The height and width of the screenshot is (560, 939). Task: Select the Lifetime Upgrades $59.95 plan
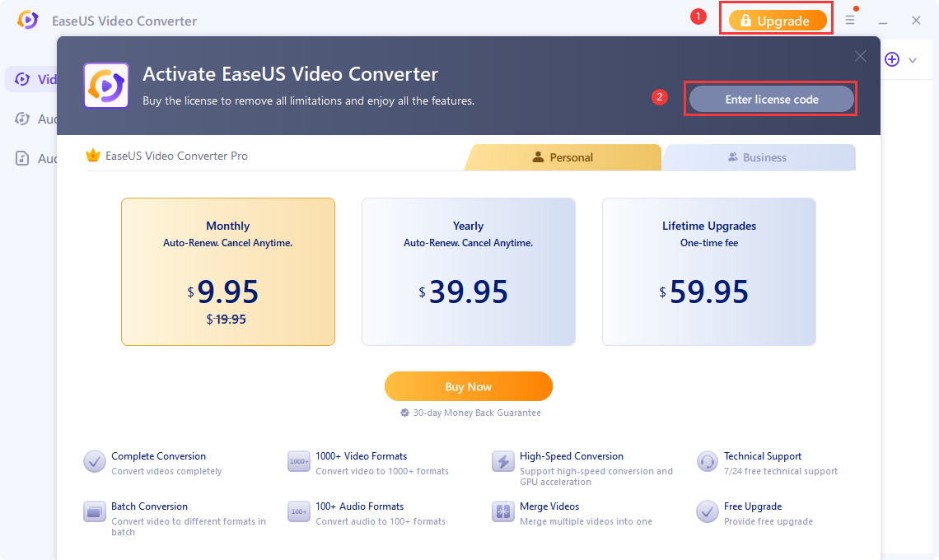pyautogui.click(x=709, y=272)
